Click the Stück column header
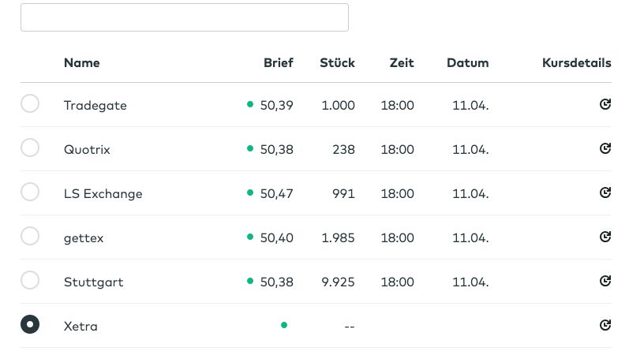644x355 pixels. pyautogui.click(x=337, y=63)
